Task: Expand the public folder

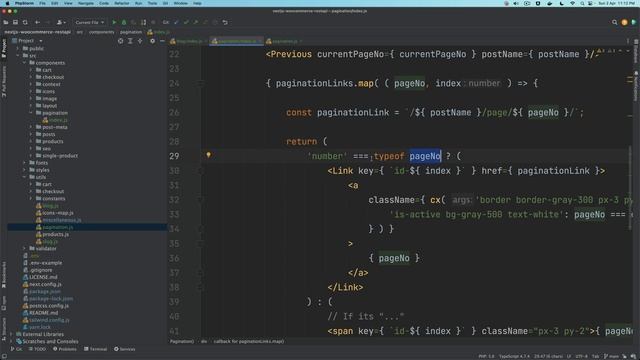Action: 18,48
